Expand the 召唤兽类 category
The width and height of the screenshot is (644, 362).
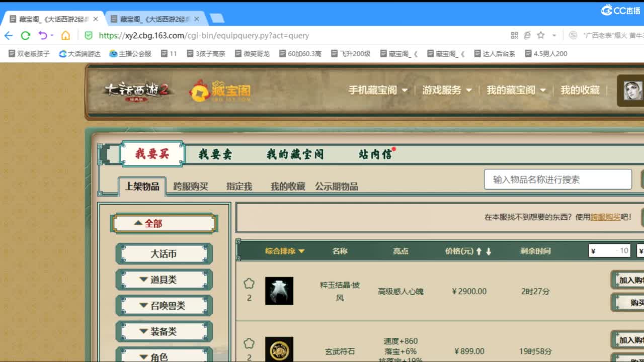[164, 306]
